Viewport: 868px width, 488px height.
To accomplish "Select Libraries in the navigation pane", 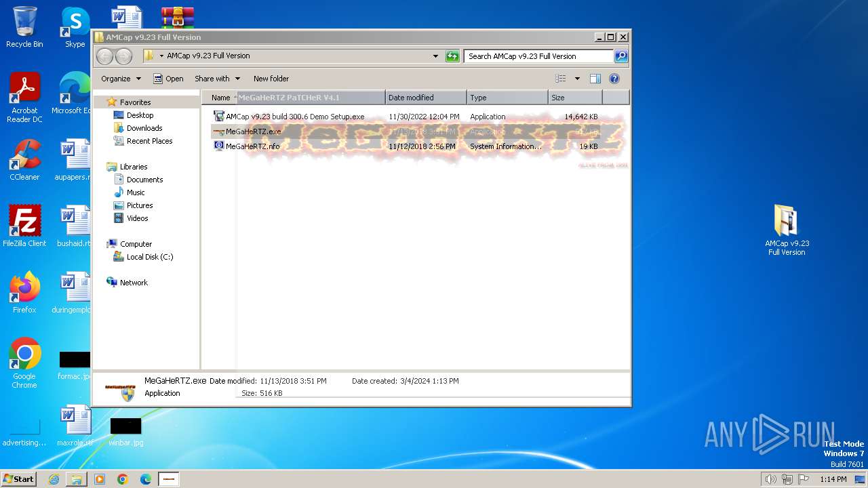I will (134, 167).
